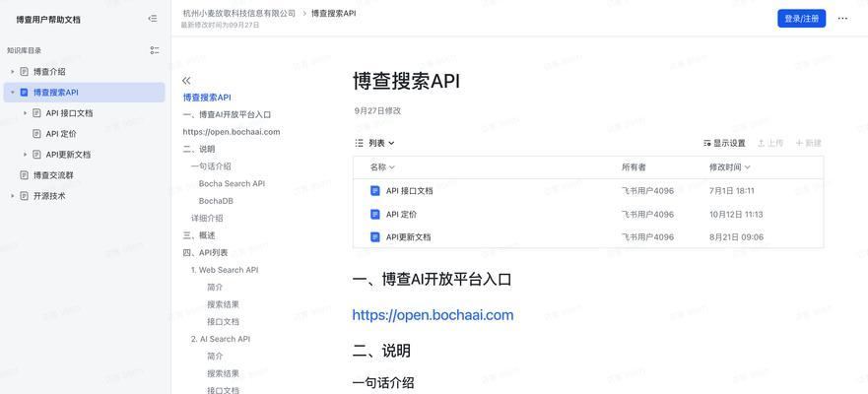Jump to 一句话介绍 in outline
Viewport: 868px width, 394px height.
tap(211, 166)
